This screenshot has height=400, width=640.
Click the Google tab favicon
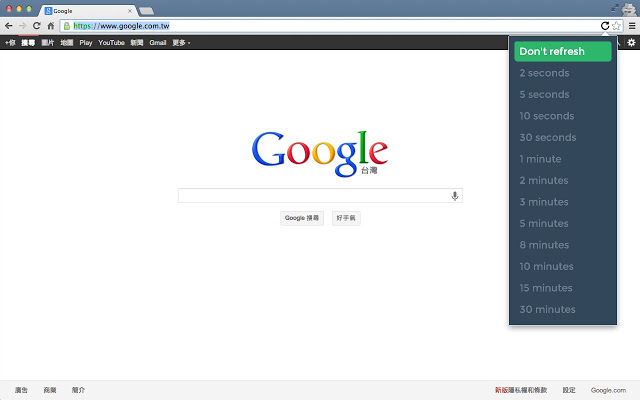(x=48, y=11)
